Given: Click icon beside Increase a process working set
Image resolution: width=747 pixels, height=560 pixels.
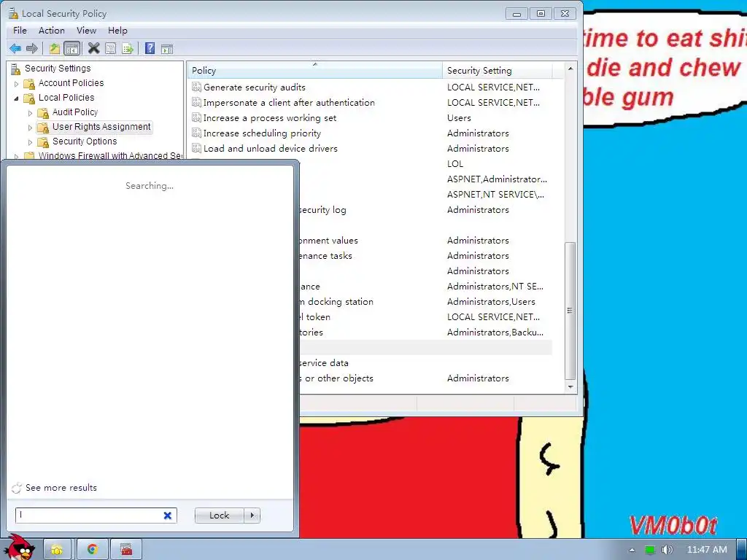Looking at the screenshot, I should (x=196, y=117).
